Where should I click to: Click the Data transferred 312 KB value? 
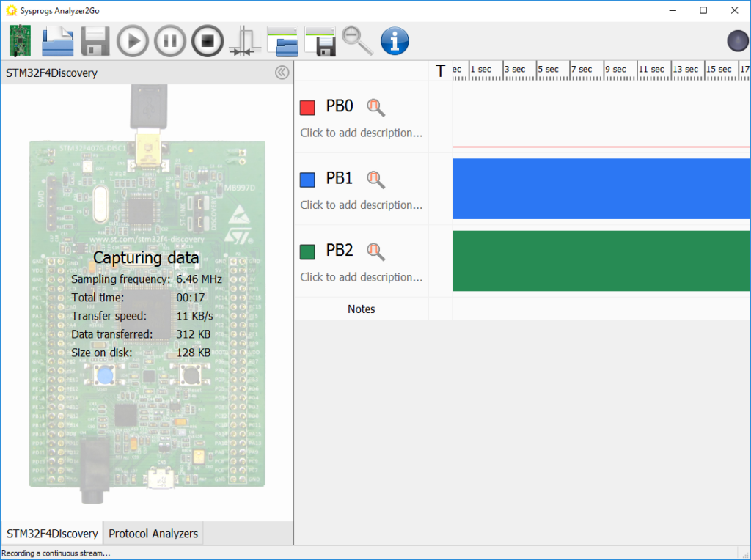click(x=194, y=334)
